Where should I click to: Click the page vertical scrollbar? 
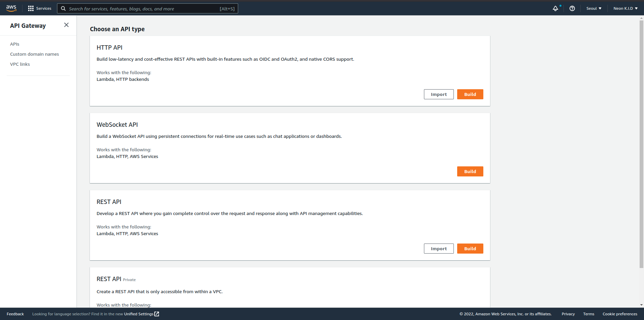641,144
